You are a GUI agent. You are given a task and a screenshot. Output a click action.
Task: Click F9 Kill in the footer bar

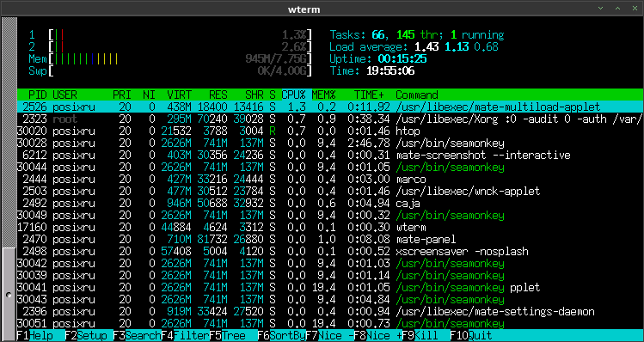(426, 335)
